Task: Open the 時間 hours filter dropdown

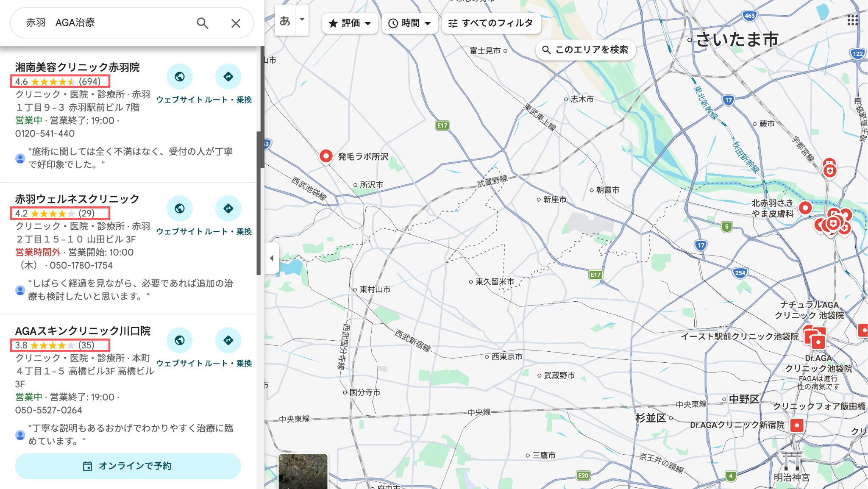Action: (409, 23)
